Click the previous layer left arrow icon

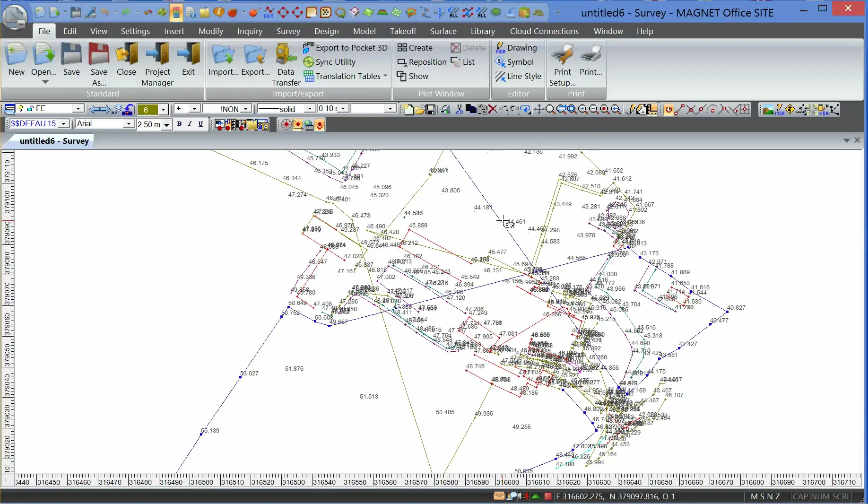[95, 110]
